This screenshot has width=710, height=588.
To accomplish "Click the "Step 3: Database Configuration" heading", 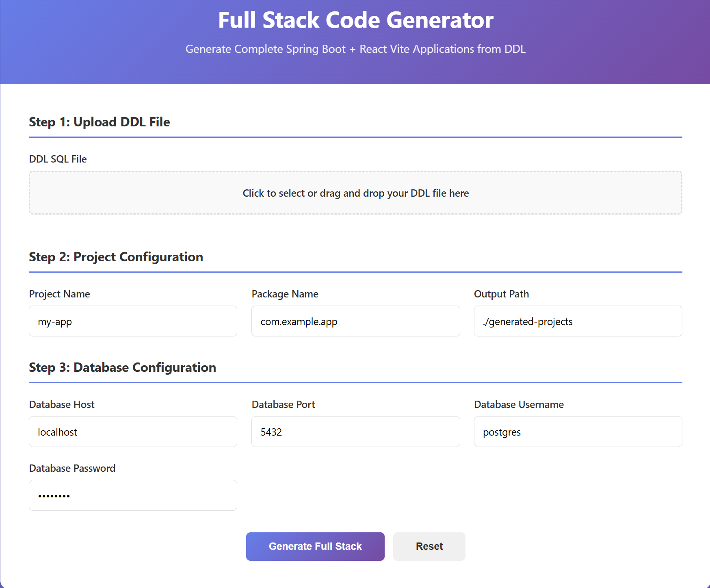I will (122, 367).
